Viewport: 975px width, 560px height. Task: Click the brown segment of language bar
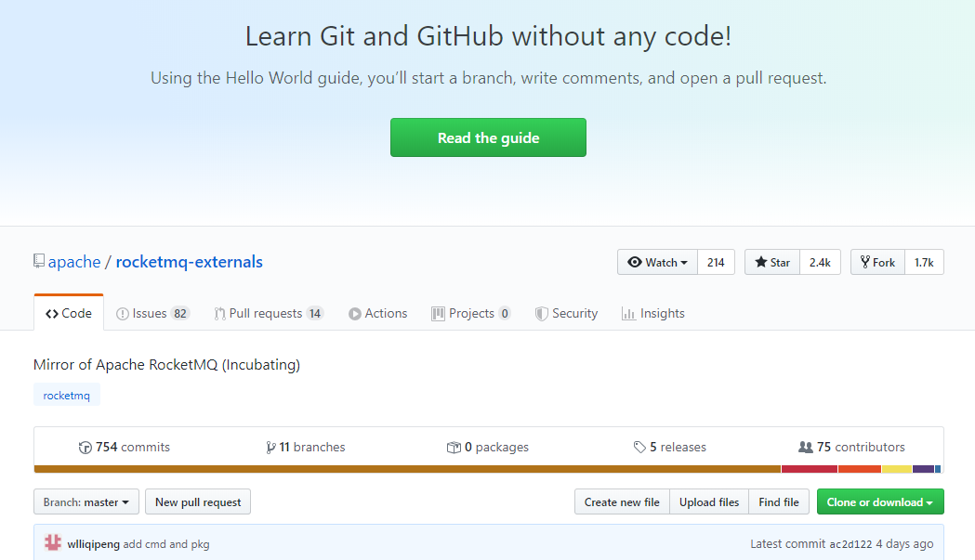pos(407,469)
